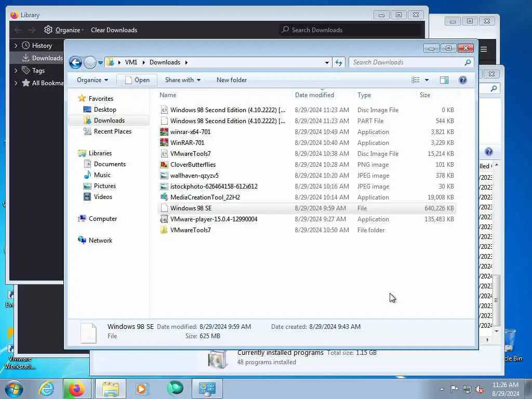Show hidden tray icons arrow
Screen dimensions: 532x399
(442, 389)
